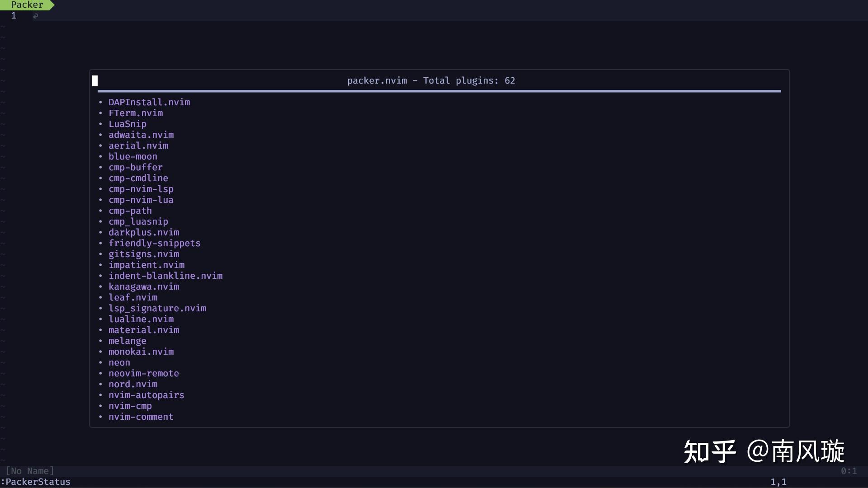Image resolution: width=868 pixels, height=488 pixels.
Task: Click the line-wrap indicator glyph
Action: tap(36, 15)
